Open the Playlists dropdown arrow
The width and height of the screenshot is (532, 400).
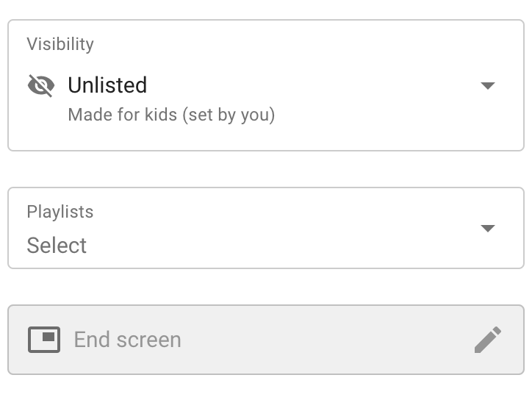[x=488, y=228]
